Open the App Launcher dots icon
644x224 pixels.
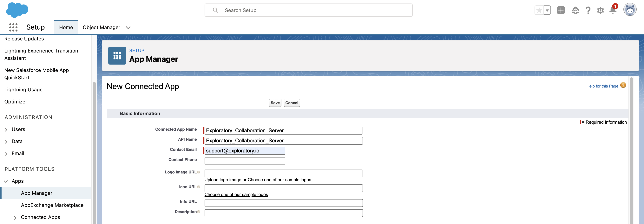coord(13,27)
